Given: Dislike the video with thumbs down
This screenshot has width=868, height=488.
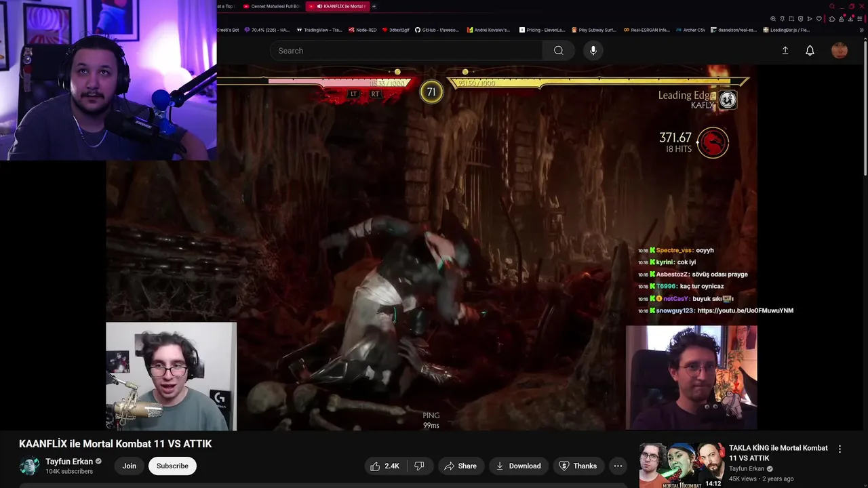Looking at the screenshot, I should 419,466.
